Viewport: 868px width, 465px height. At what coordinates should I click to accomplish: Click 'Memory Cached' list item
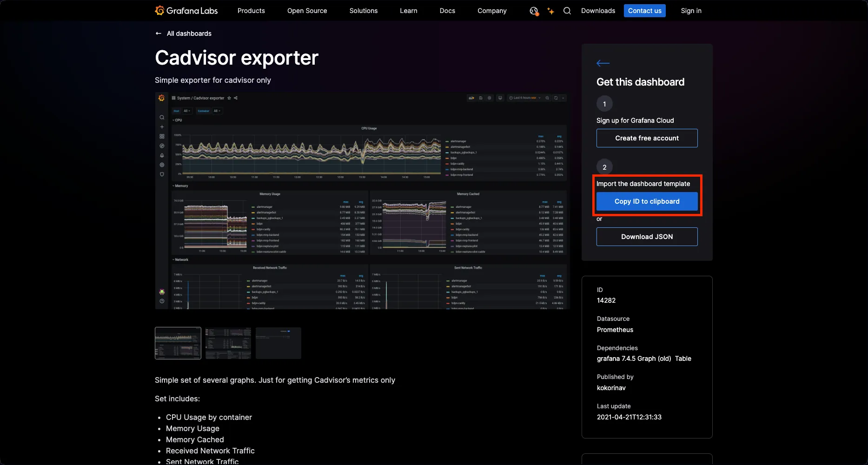tap(195, 439)
